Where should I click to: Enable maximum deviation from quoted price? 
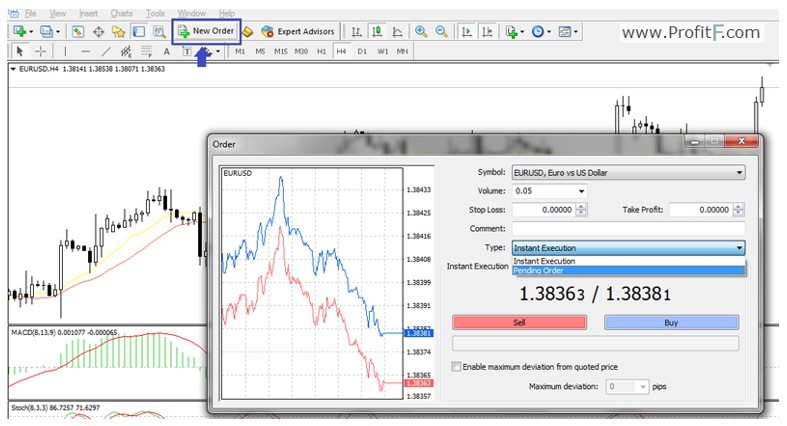tap(458, 367)
